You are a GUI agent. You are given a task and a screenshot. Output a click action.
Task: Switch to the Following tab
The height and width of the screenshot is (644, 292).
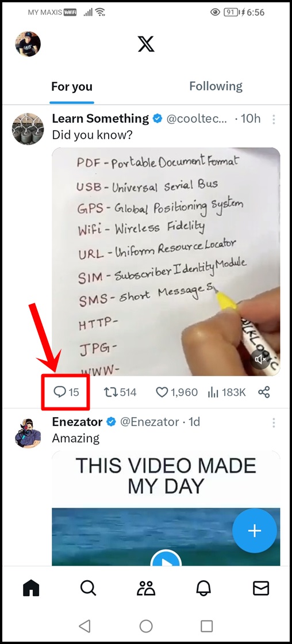(216, 86)
